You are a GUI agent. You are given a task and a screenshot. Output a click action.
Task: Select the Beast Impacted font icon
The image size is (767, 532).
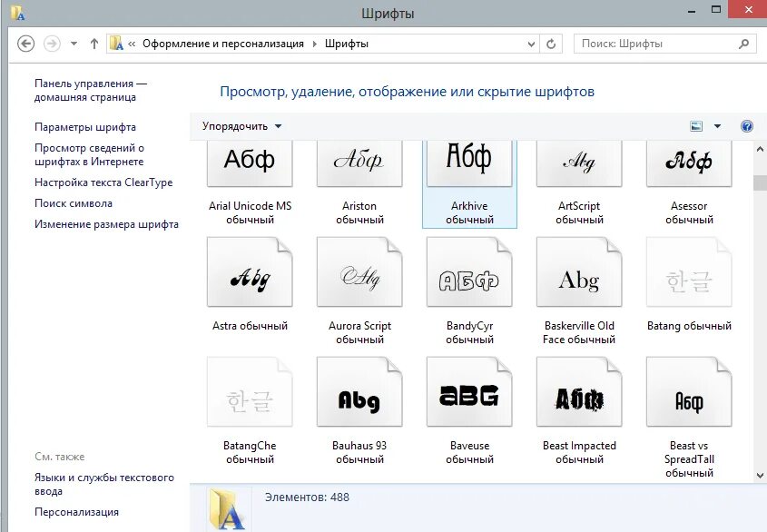[579, 392]
